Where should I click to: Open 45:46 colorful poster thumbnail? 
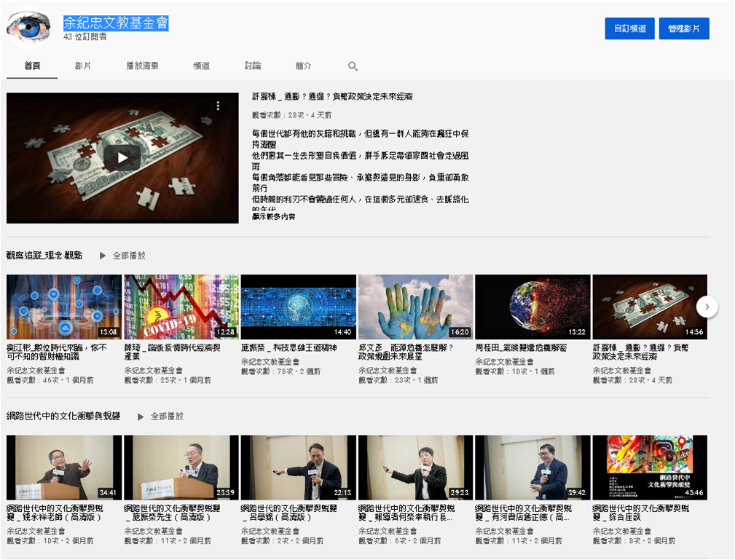[x=651, y=468]
